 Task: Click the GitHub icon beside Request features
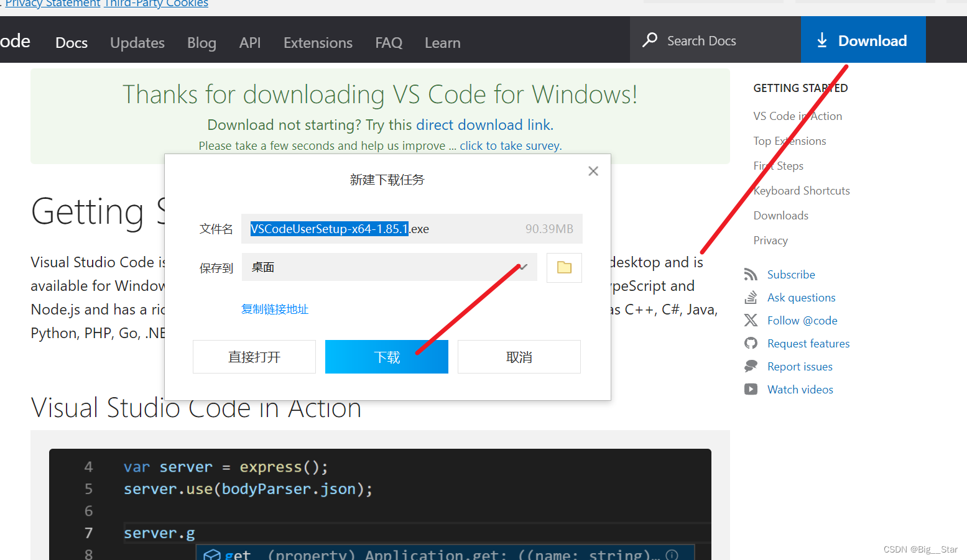pyautogui.click(x=751, y=343)
